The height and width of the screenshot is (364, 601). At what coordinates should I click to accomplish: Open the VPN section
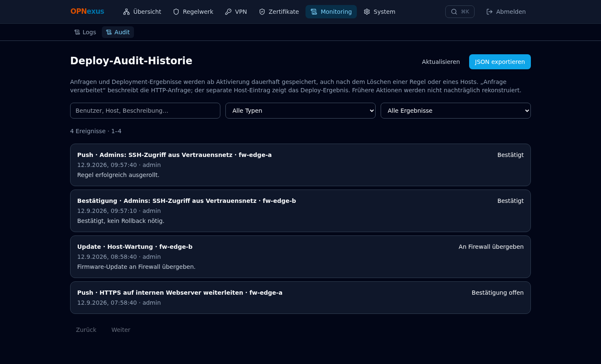(x=236, y=12)
